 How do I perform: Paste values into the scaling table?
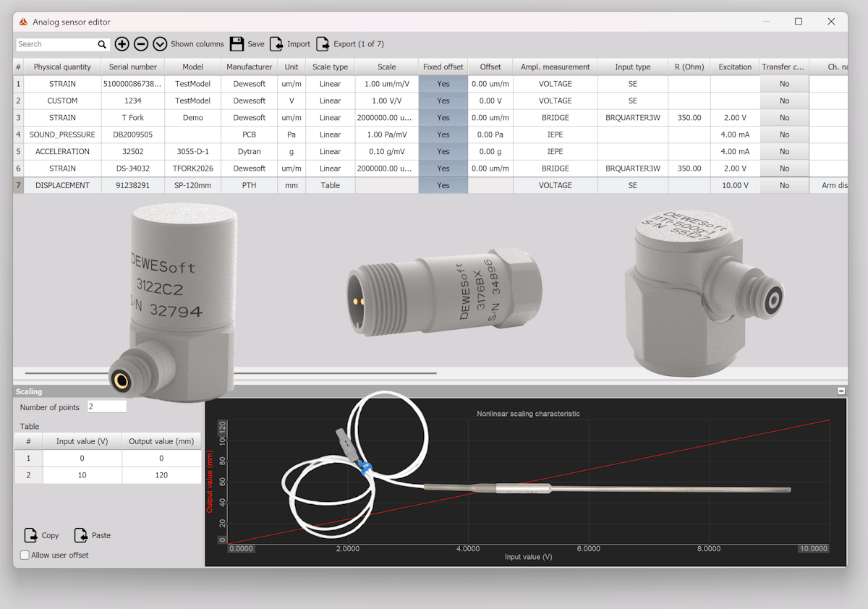[91, 535]
